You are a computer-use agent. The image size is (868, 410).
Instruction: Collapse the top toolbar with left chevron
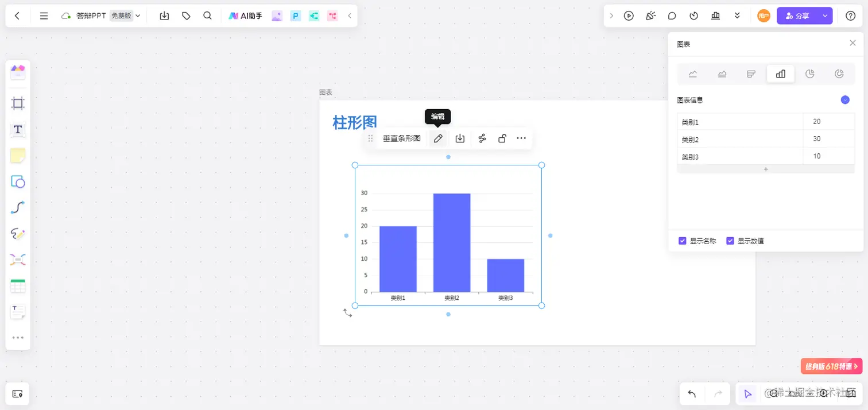click(350, 16)
